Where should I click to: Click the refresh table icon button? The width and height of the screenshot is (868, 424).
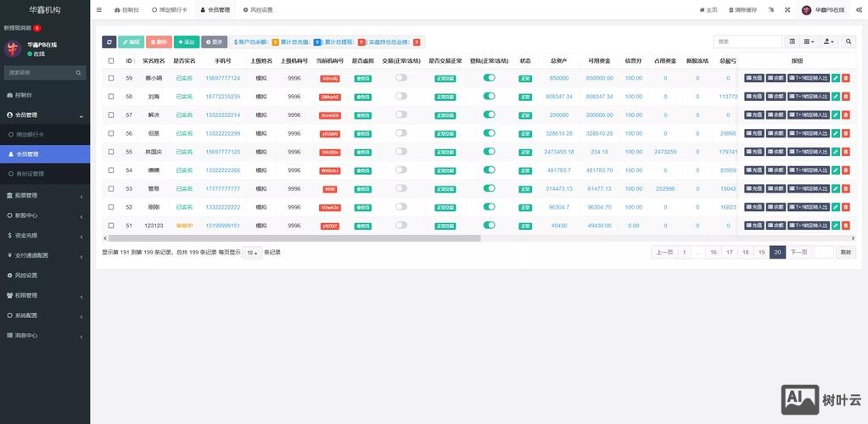tap(109, 42)
